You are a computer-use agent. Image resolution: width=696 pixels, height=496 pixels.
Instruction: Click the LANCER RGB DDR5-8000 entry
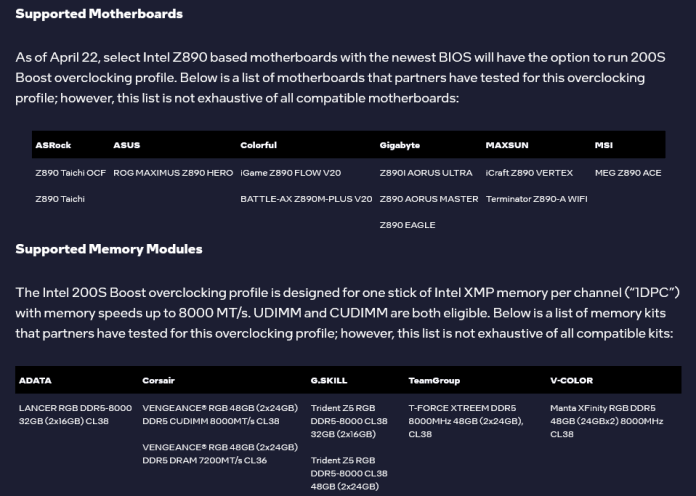[x=75, y=414]
